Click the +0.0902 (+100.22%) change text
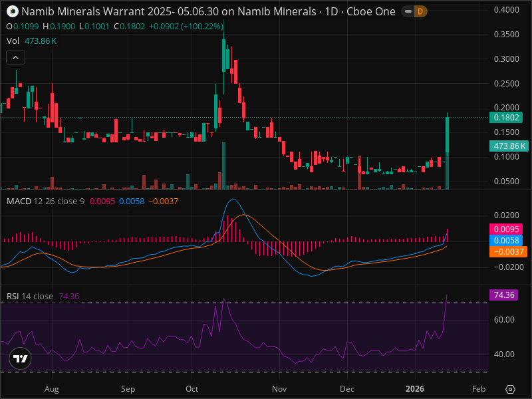The width and height of the screenshot is (532, 399). pos(186,27)
